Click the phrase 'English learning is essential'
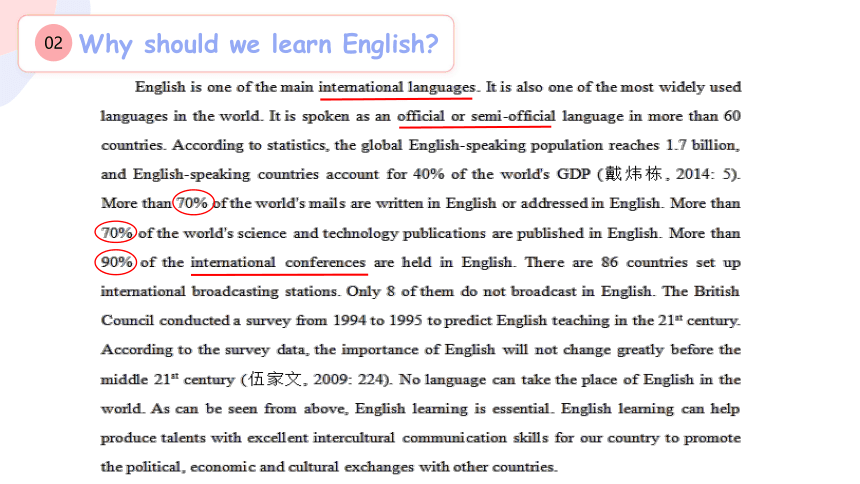Image resolution: width=860 pixels, height=484 pixels. [x=452, y=409]
